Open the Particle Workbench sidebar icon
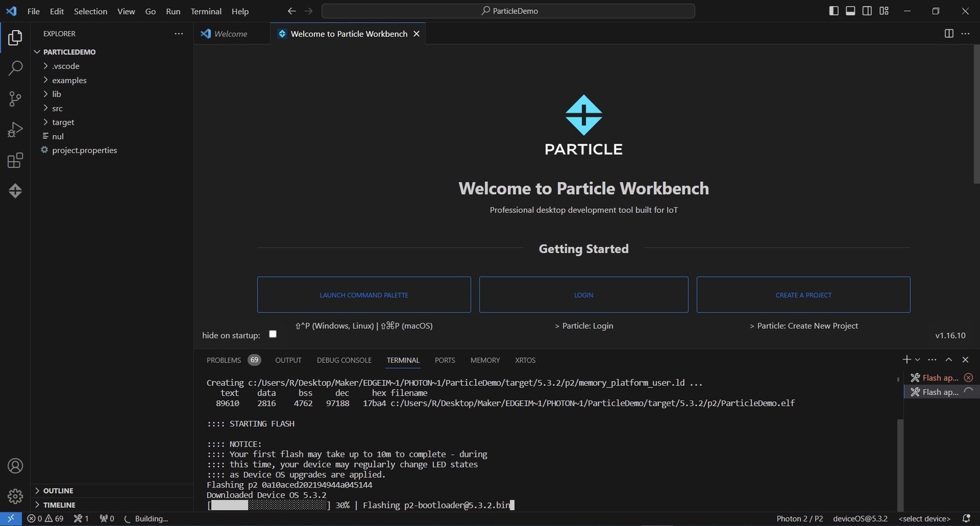Viewport: 980px width, 526px height. (15, 191)
